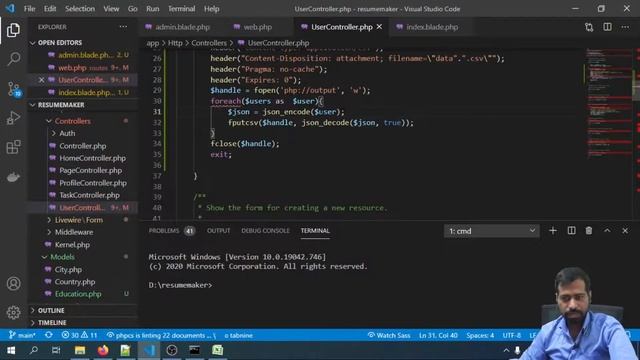The height and width of the screenshot is (360, 640).
Task: Open Education.php model file
Action: (78, 294)
